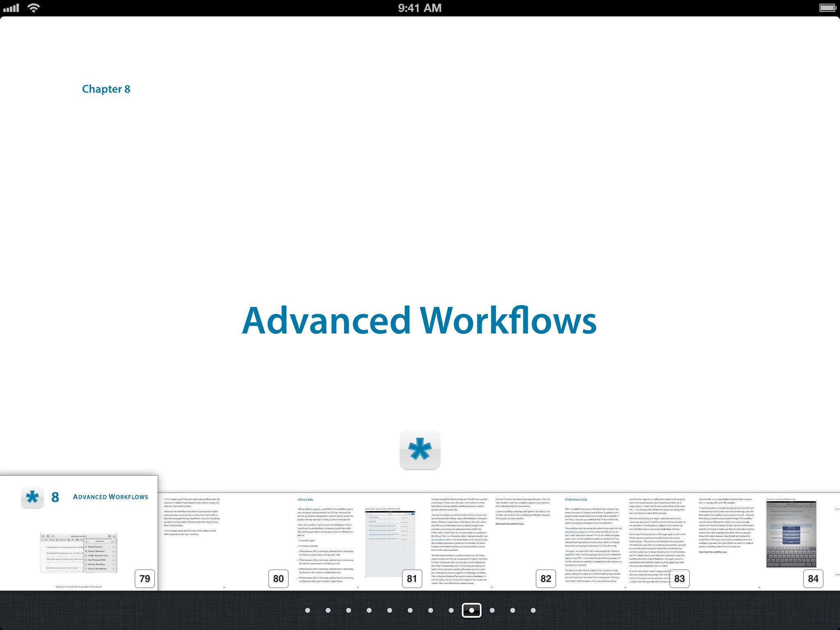Tap the Wi-Fi status icon
840x630 pixels.
34,8
